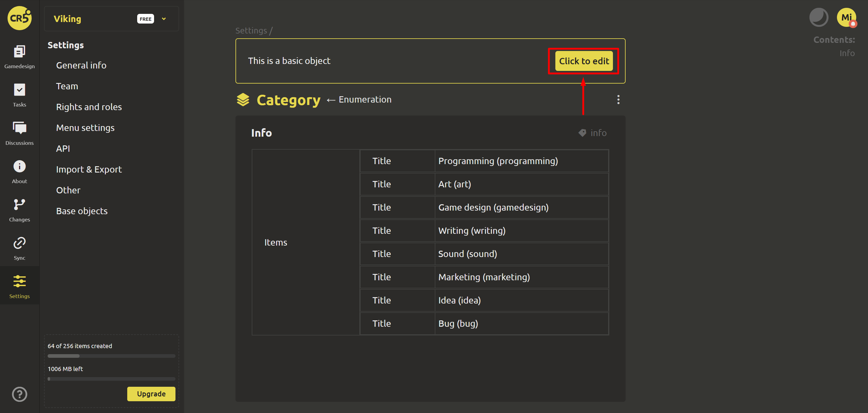Expand the Viking project dropdown
This screenshot has width=868, height=413.
point(164,19)
